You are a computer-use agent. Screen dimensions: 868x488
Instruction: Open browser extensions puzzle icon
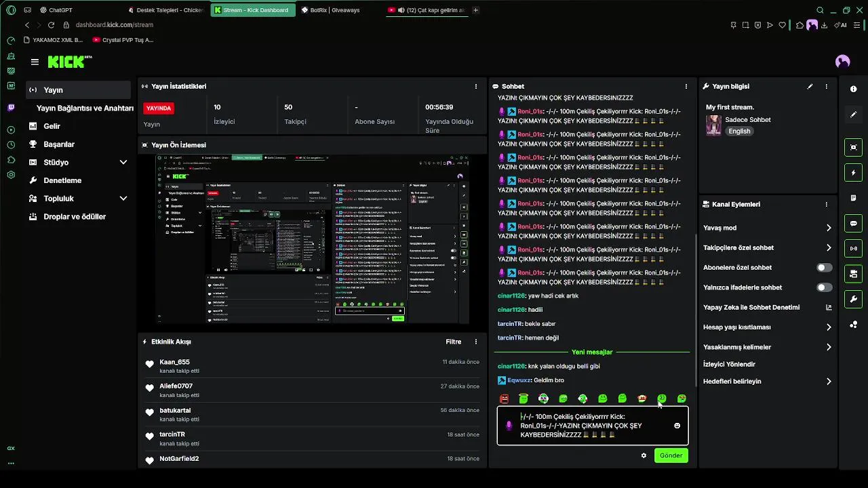tap(800, 25)
